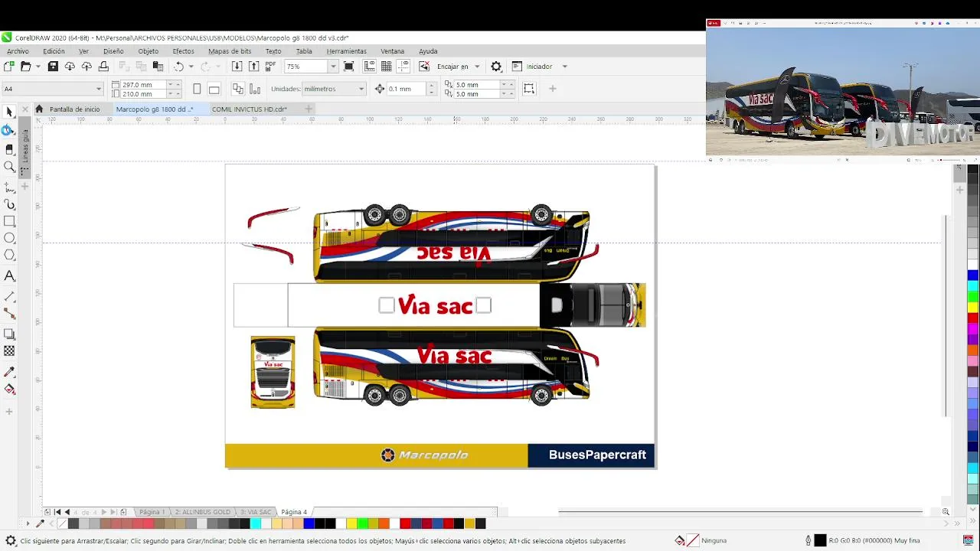
Task: Click the Import icon
Action: [237, 67]
